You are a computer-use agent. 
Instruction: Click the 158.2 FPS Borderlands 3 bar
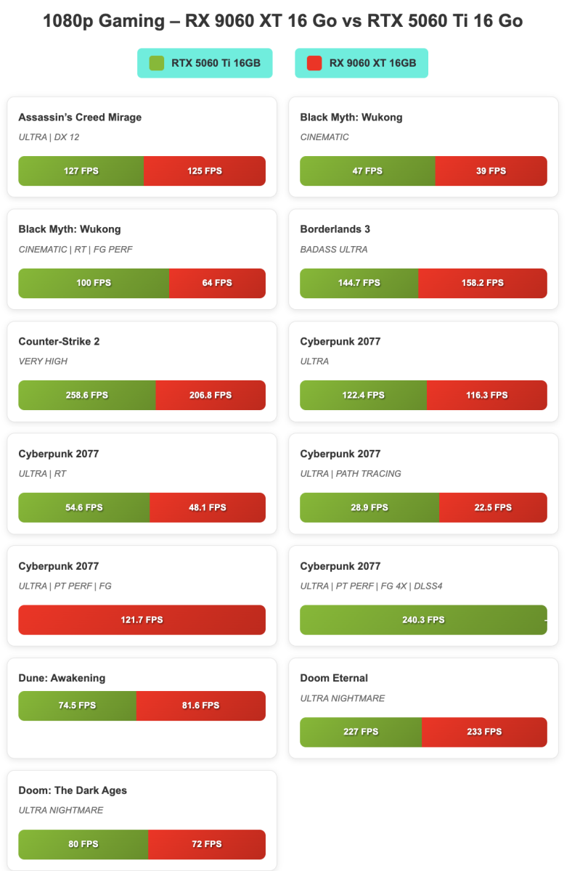point(483,283)
